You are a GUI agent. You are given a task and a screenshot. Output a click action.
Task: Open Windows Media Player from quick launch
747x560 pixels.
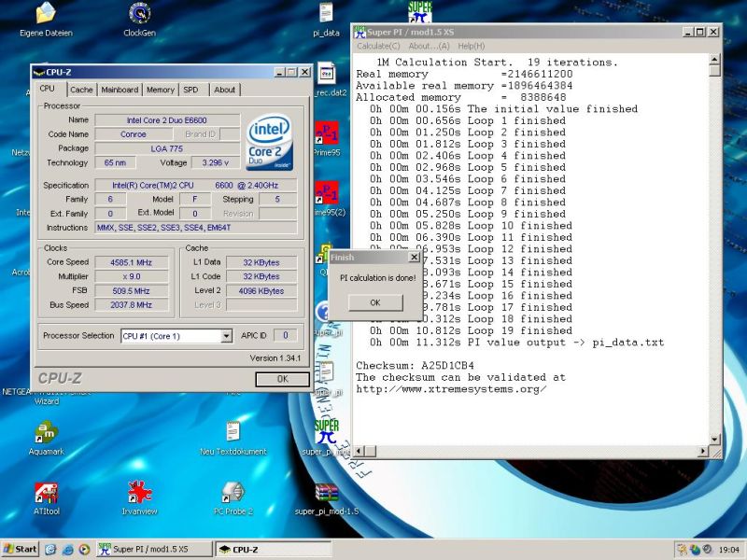84,550
